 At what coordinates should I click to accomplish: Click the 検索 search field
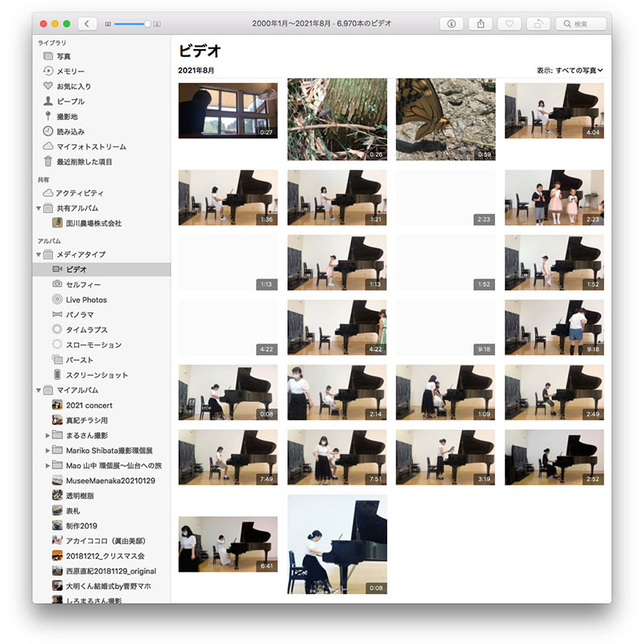click(x=581, y=24)
